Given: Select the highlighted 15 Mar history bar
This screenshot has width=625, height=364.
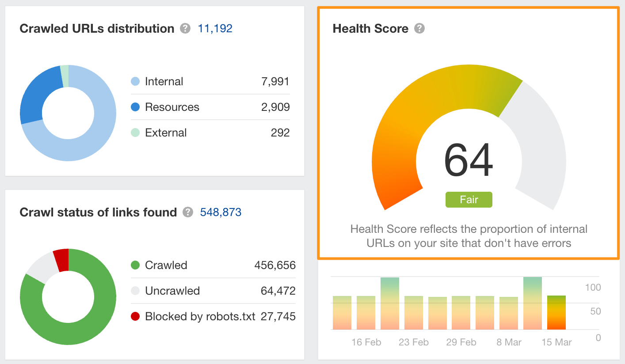Looking at the screenshot, I should point(556,313).
